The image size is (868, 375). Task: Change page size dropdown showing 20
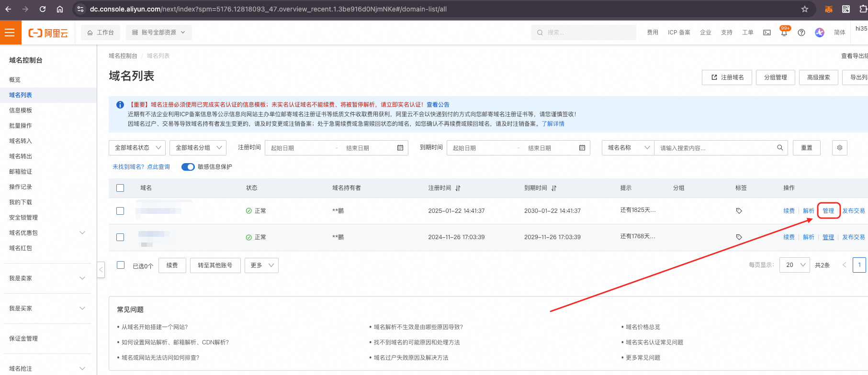(795, 265)
